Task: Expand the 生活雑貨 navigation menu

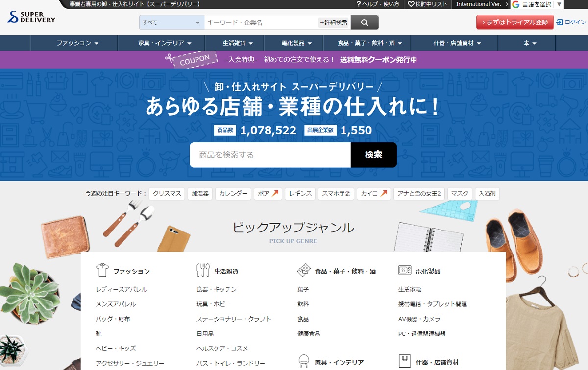Action: [x=238, y=43]
